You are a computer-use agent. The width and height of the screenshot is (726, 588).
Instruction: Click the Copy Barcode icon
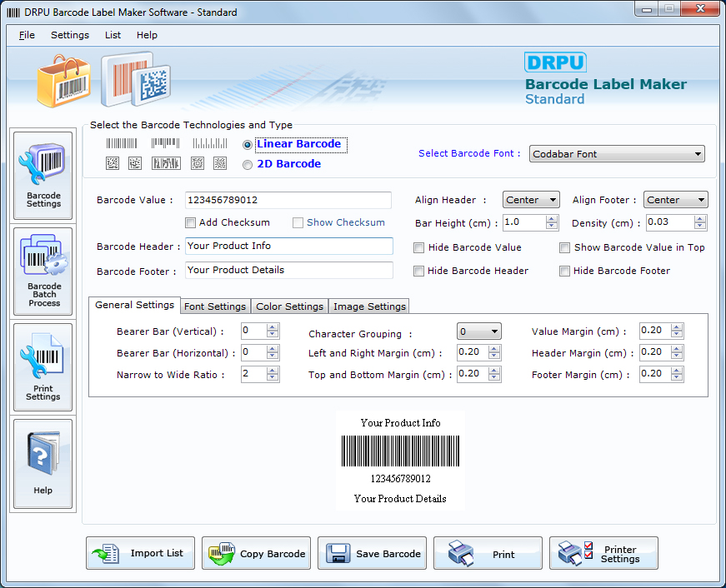point(222,553)
